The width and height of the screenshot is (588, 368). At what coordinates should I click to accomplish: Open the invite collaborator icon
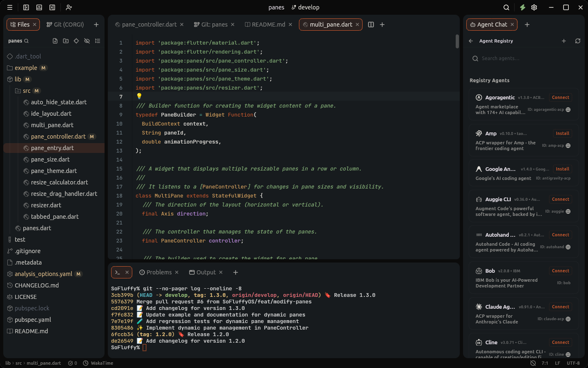click(69, 7)
